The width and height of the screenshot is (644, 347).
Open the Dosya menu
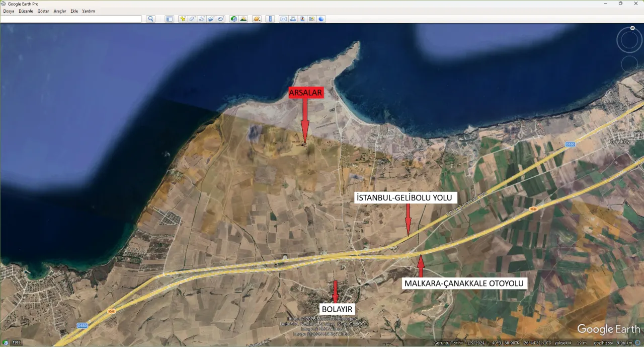tap(9, 11)
